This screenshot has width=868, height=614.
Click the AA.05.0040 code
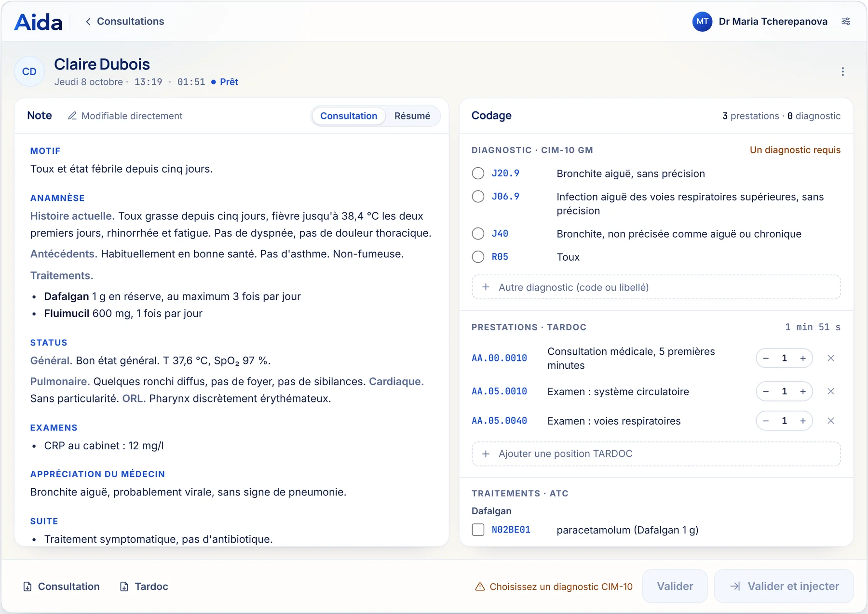(x=499, y=421)
